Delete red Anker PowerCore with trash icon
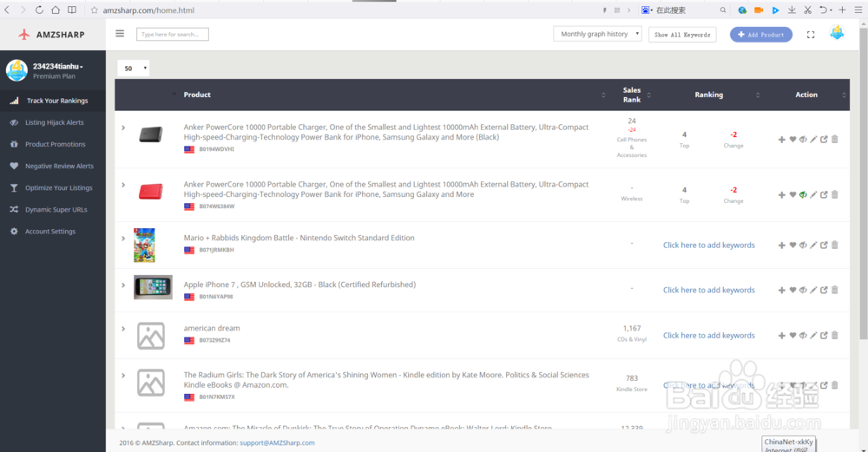The image size is (868, 452). 835,194
